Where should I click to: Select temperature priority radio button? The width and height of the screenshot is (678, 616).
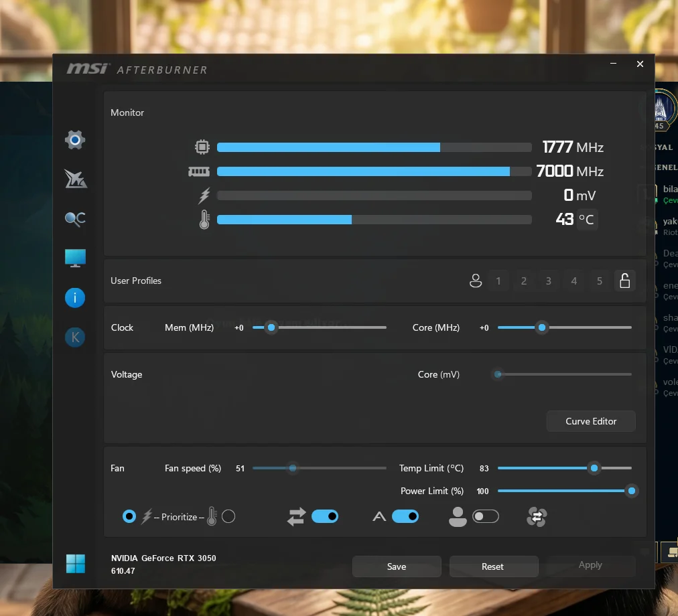coord(228,517)
